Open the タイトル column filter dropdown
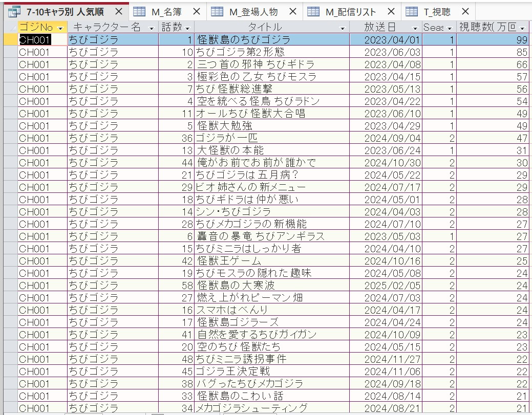 pos(343,28)
